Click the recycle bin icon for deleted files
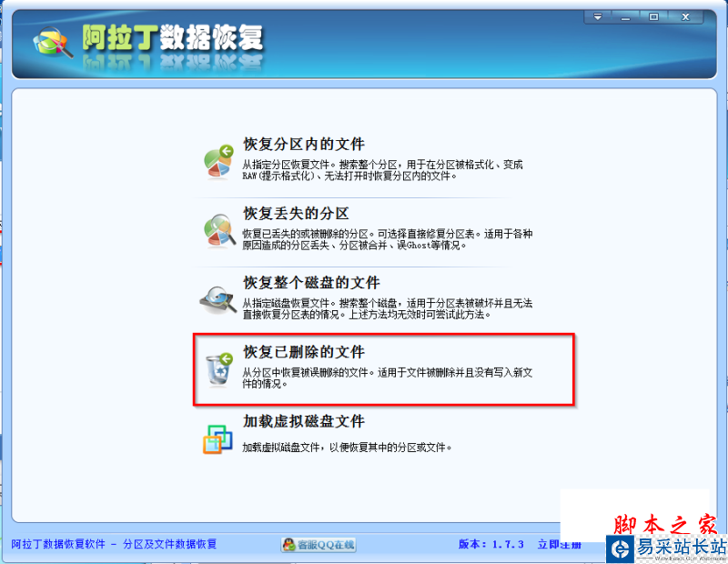Image resolution: width=728 pixels, height=564 pixels. coord(219,369)
